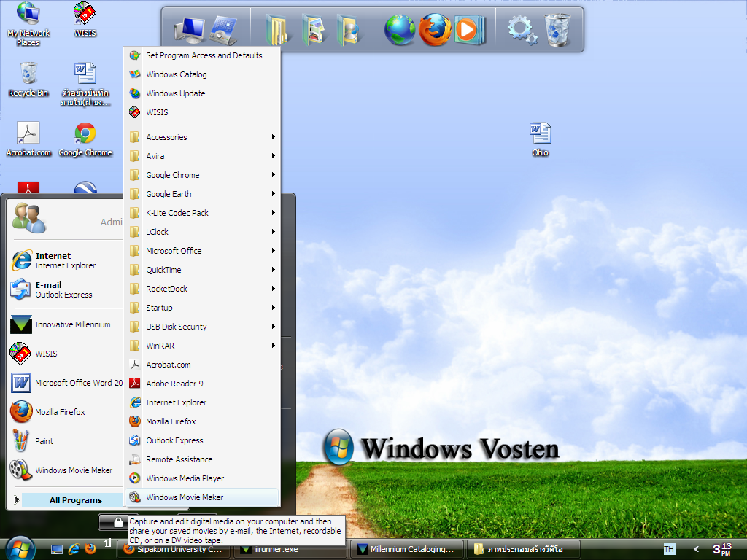Click Internet Explorer quick launch icon

pos(74,549)
